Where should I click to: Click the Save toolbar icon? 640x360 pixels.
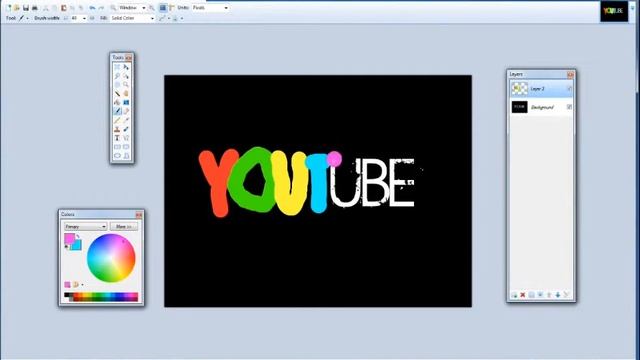[26, 8]
